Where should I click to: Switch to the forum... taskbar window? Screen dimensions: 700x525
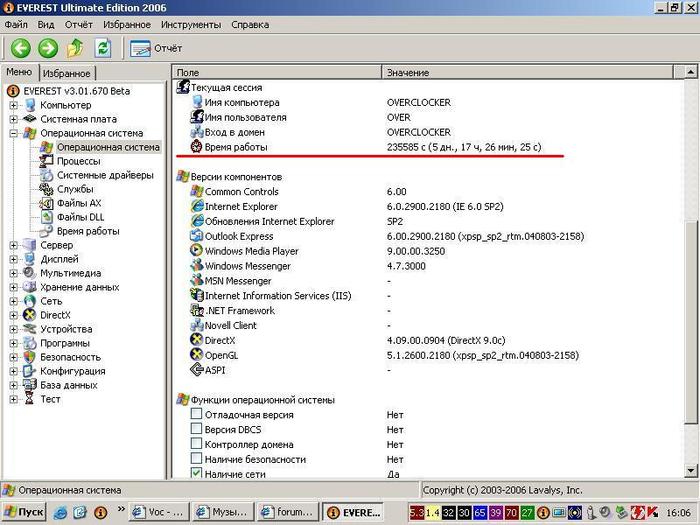click(288, 512)
